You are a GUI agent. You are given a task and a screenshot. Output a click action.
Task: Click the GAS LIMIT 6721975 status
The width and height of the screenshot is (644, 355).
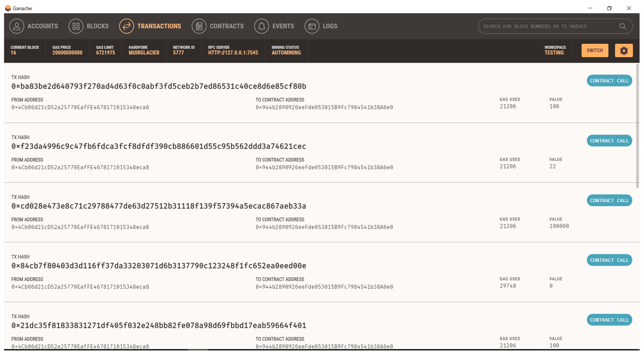pyautogui.click(x=105, y=50)
